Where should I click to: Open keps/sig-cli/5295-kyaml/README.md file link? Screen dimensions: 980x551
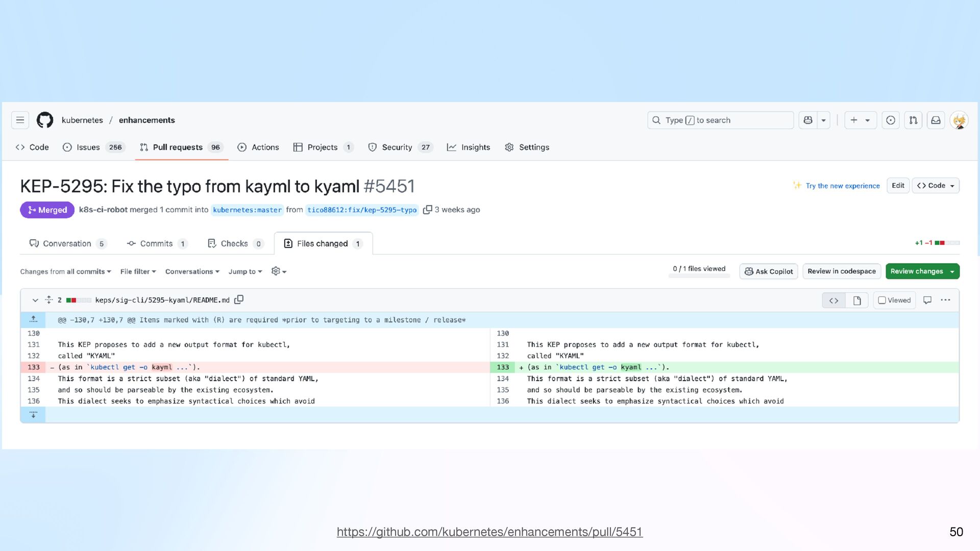click(x=162, y=300)
